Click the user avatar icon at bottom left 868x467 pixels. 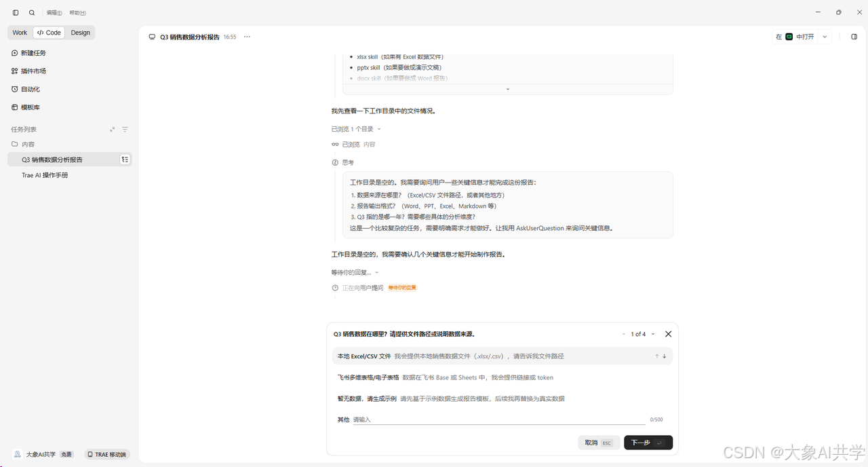click(18, 455)
